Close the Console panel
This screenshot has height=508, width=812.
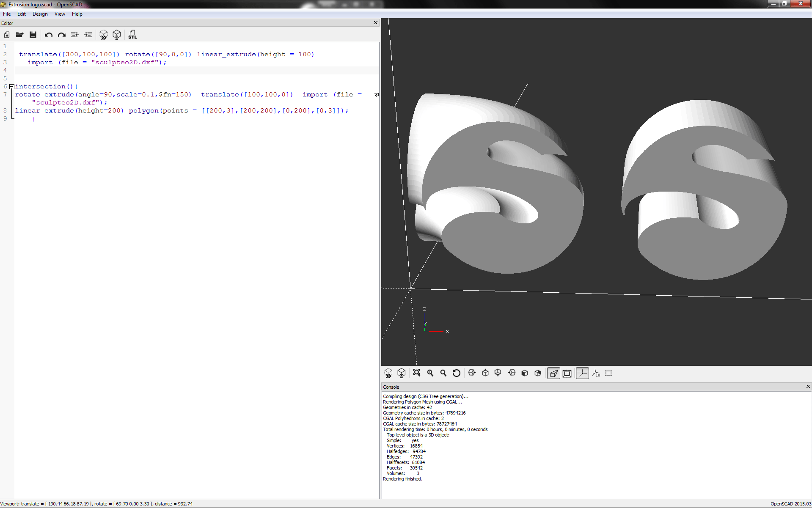[x=808, y=386]
